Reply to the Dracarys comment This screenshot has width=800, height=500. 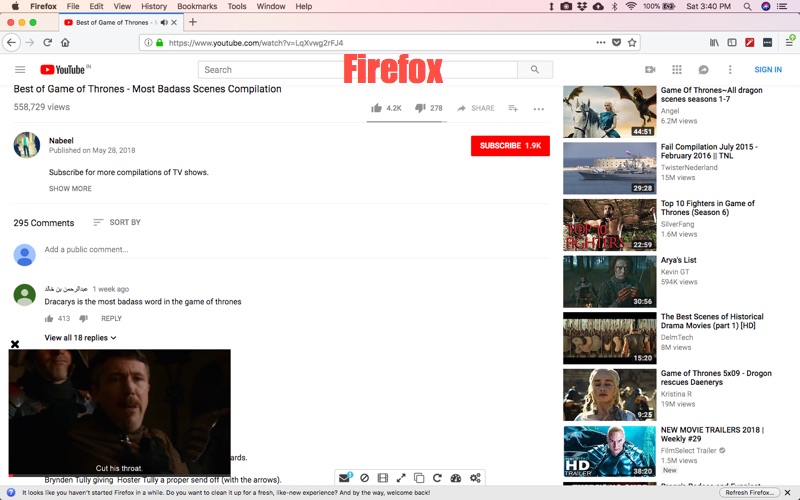tap(111, 318)
